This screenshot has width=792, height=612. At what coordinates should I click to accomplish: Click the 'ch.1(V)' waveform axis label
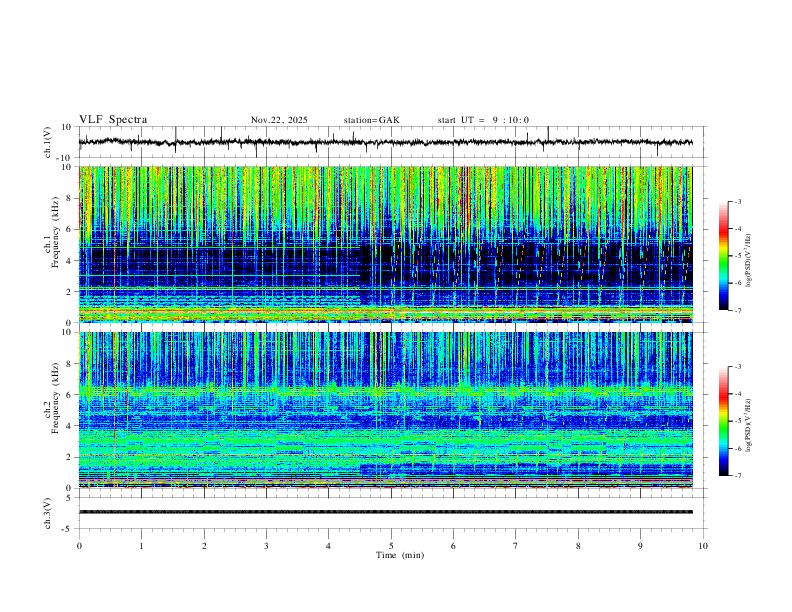[47, 142]
